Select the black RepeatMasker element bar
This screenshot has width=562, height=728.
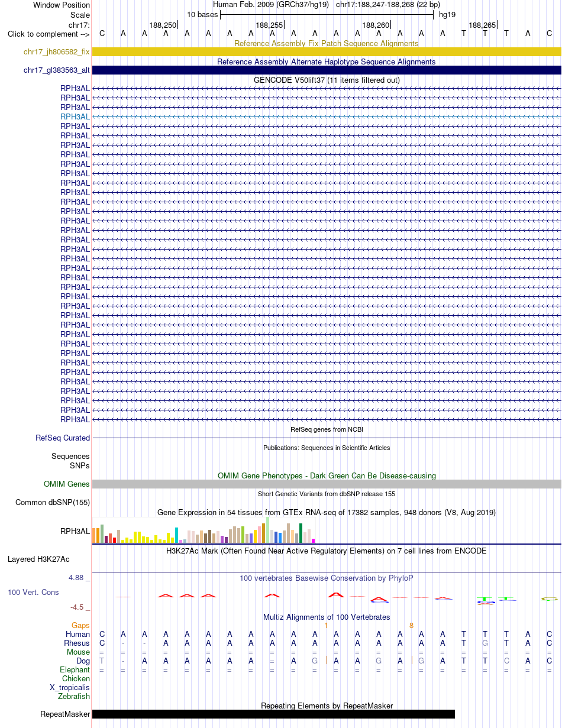[273, 714]
